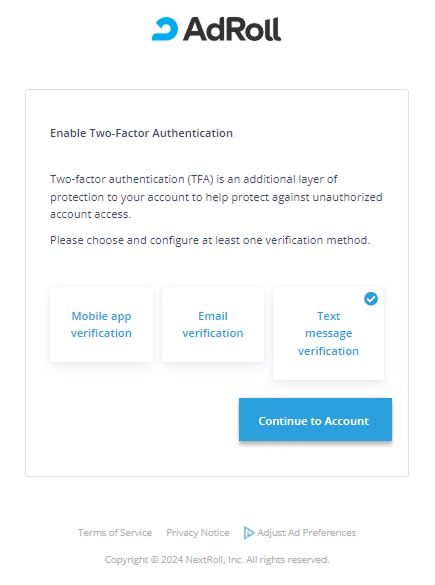Toggle the Text message verification option
Viewport: 435px width, 585px height.
click(328, 334)
